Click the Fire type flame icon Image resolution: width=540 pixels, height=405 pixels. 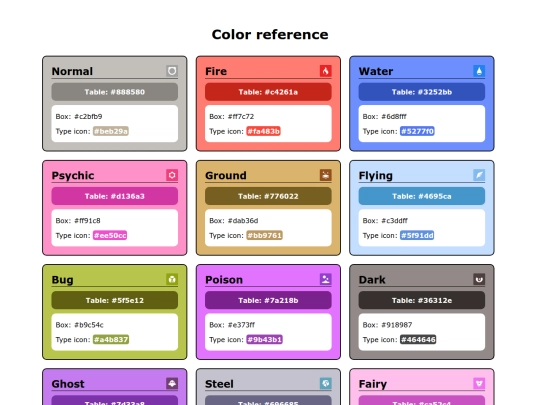click(325, 71)
